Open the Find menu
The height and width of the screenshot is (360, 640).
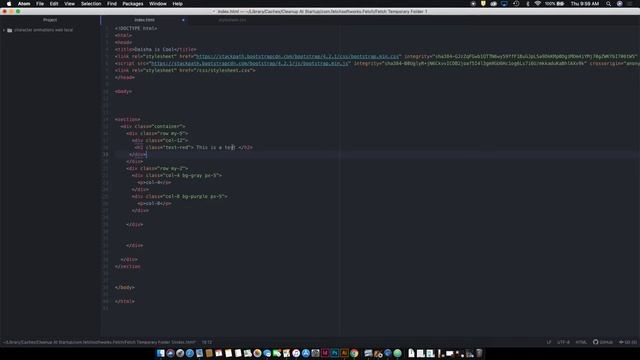point(111,4)
